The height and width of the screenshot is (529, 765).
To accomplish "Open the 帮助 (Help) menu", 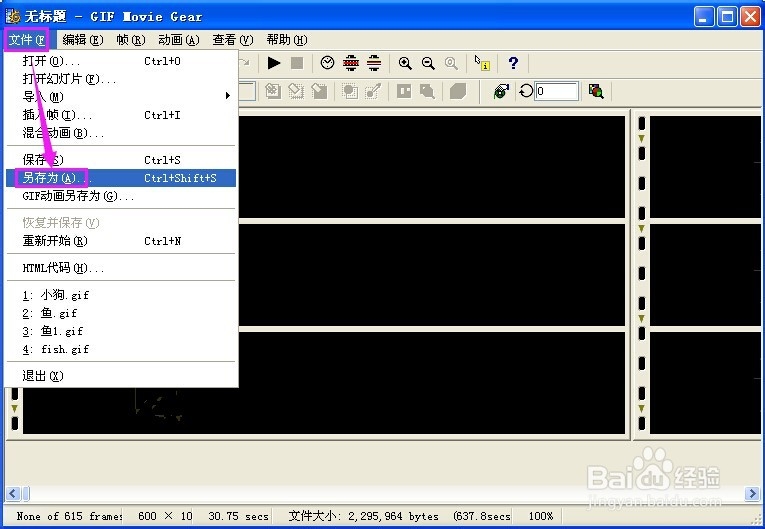I will tap(287, 40).
